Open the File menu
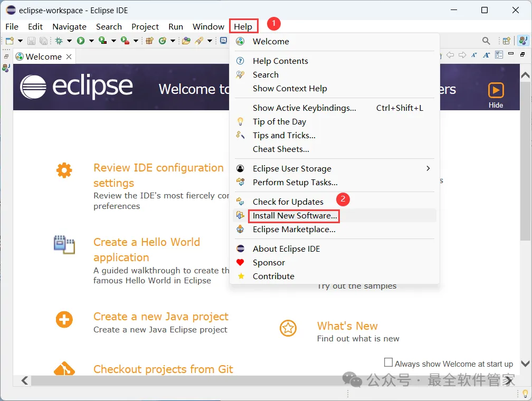 (12, 26)
